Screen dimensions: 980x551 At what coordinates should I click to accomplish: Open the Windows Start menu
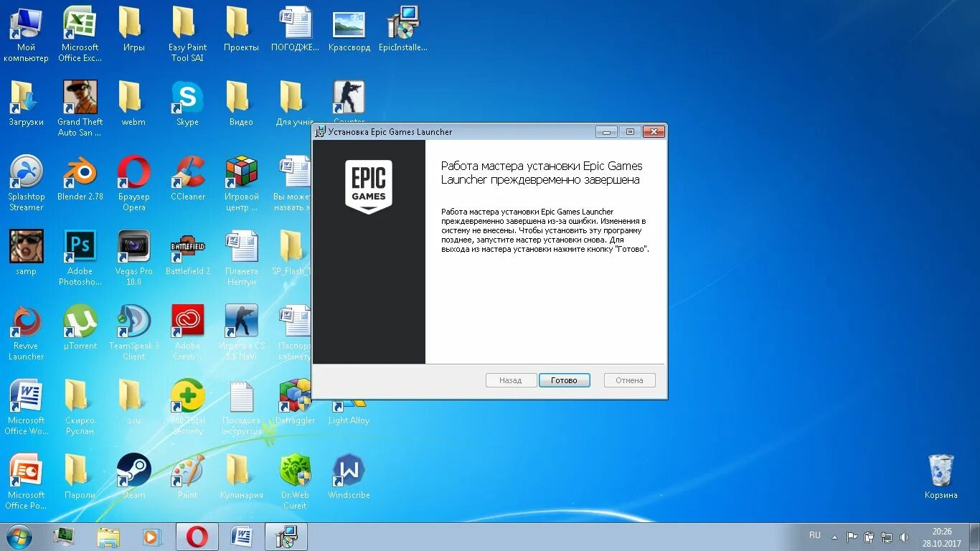(18, 537)
